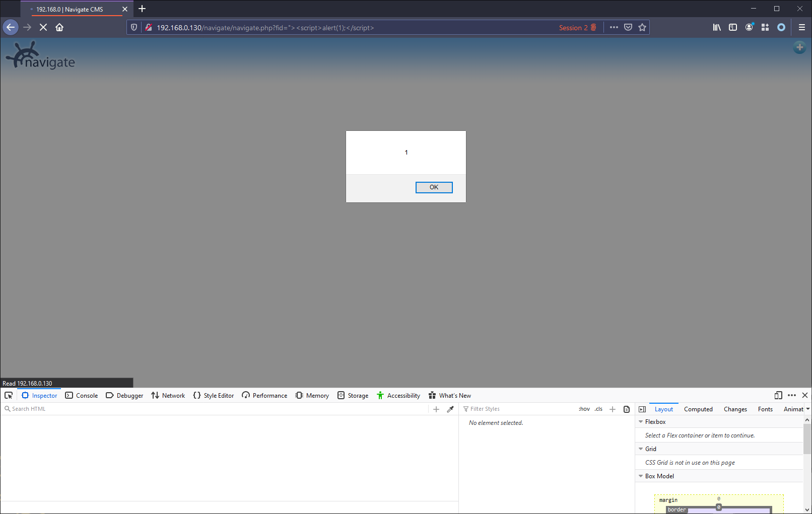Click the Search HTML field
This screenshot has height=514, width=812.
coord(216,409)
